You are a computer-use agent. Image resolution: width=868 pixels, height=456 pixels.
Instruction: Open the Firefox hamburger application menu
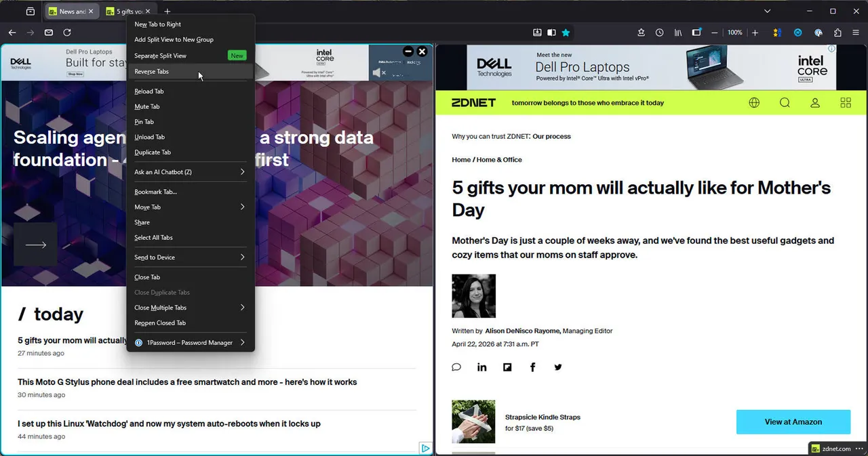tap(855, 33)
